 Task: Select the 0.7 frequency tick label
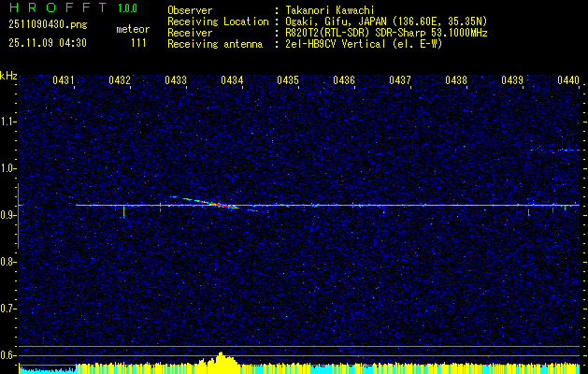click(8, 308)
